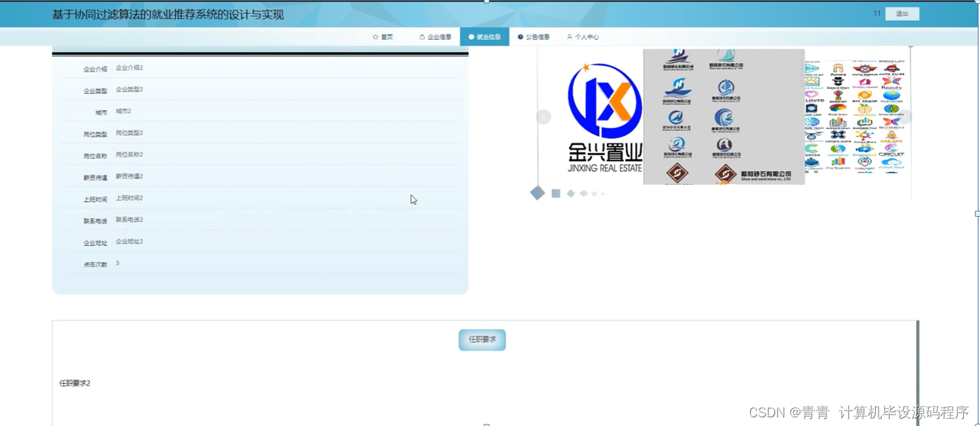The height and width of the screenshot is (426, 980).
Task: Click the 薪资待遇2 value text
Action: pyautogui.click(x=130, y=177)
